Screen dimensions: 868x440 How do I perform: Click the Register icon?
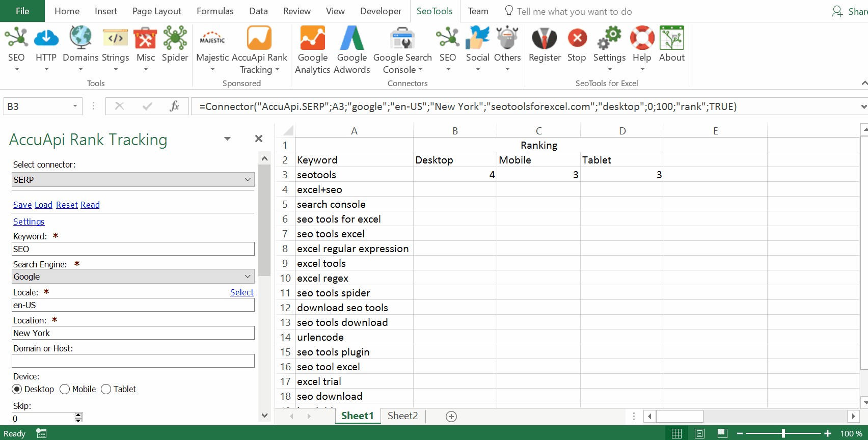(x=545, y=38)
